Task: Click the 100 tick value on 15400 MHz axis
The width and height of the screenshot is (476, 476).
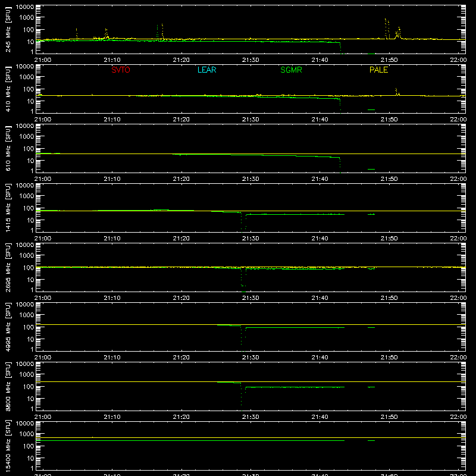Action: tap(28, 446)
